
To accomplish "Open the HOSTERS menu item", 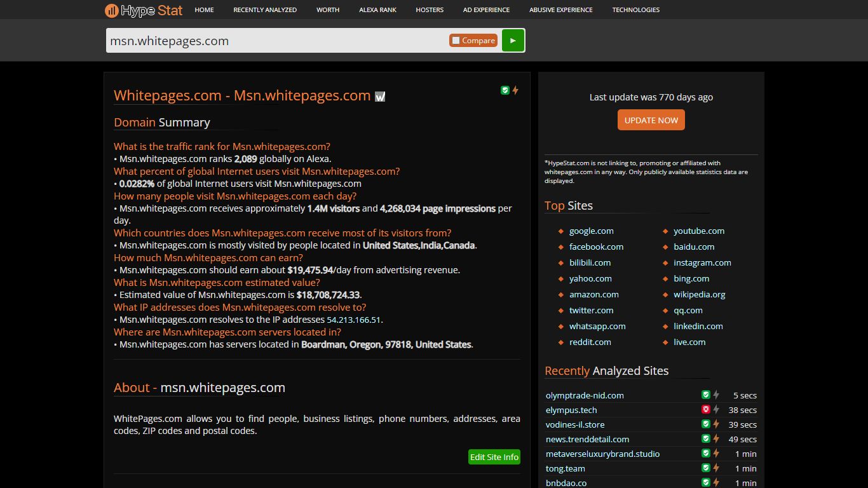I will pos(430,10).
